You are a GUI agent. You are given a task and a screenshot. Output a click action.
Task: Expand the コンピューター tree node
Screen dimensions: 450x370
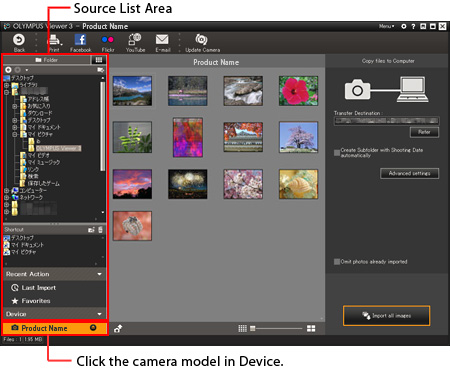tap(6, 191)
